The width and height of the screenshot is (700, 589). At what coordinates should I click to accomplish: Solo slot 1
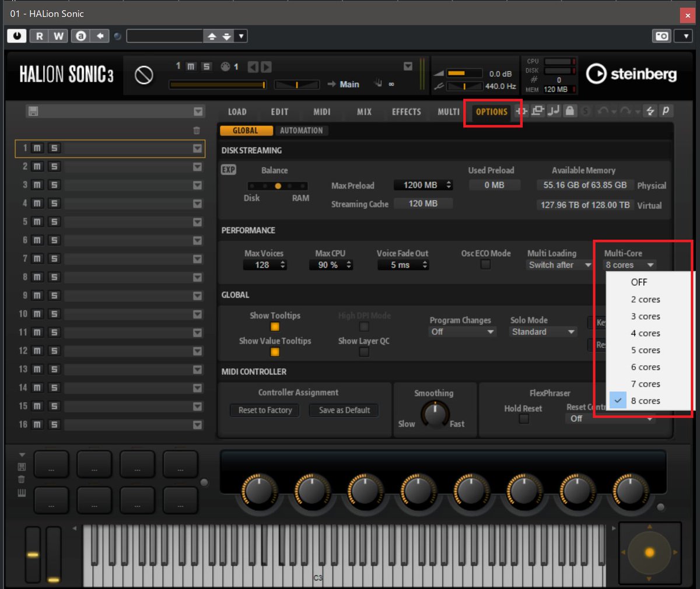tap(54, 148)
